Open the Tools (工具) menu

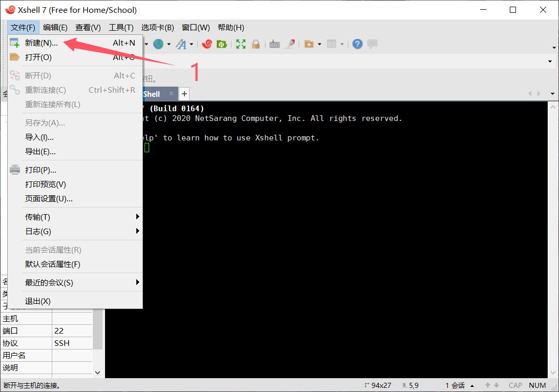[x=121, y=28]
